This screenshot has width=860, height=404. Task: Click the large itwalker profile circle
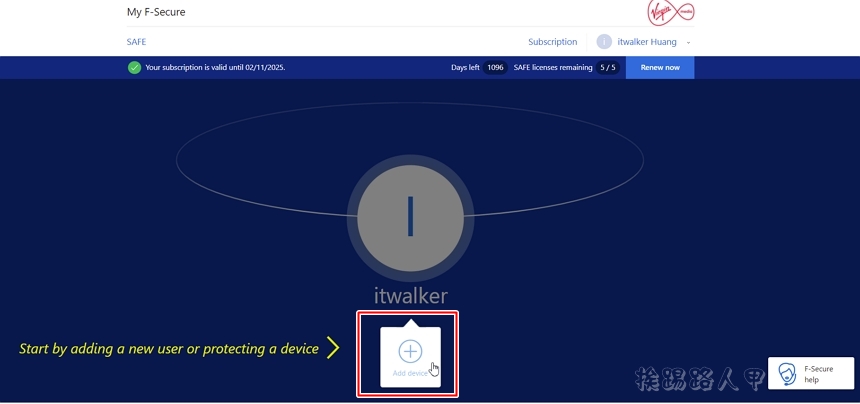pos(410,218)
